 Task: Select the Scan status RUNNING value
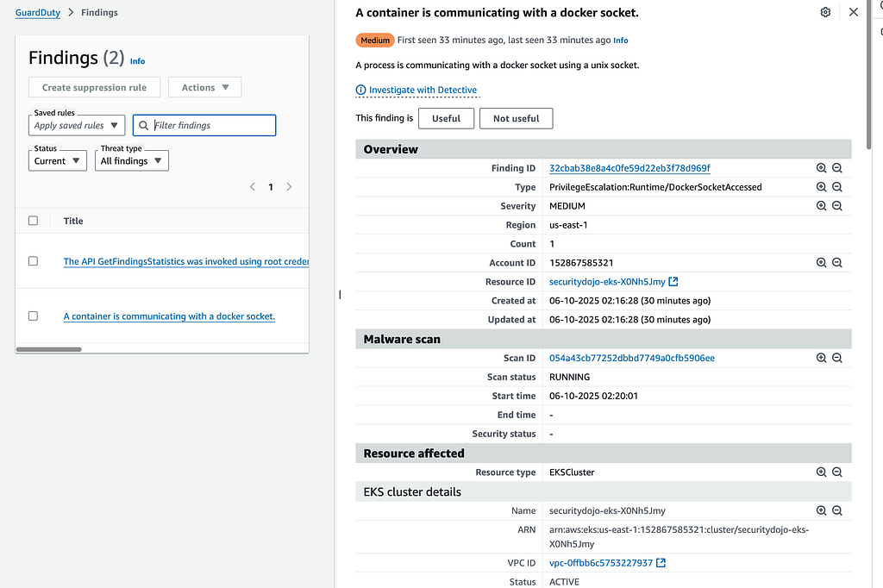(569, 377)
